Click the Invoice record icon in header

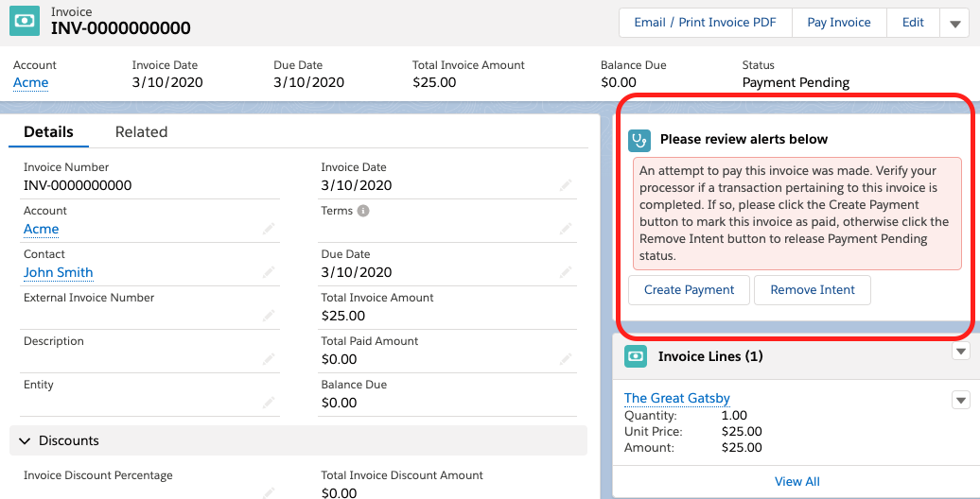click(x=26, y=22)
